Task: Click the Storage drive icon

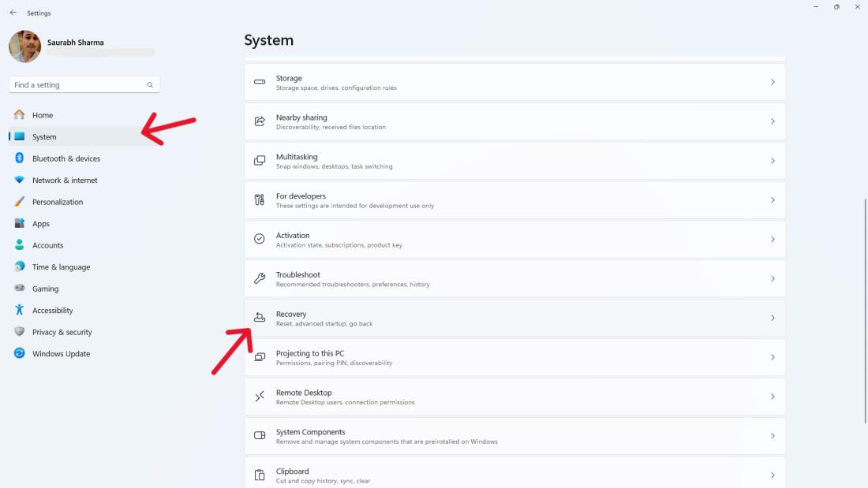Action: click(x=260, y=82)
